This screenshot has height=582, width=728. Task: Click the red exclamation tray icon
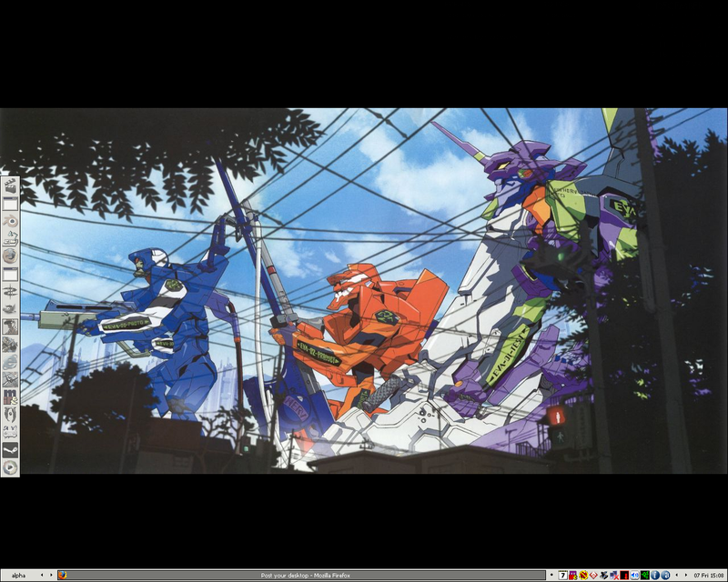624,576
